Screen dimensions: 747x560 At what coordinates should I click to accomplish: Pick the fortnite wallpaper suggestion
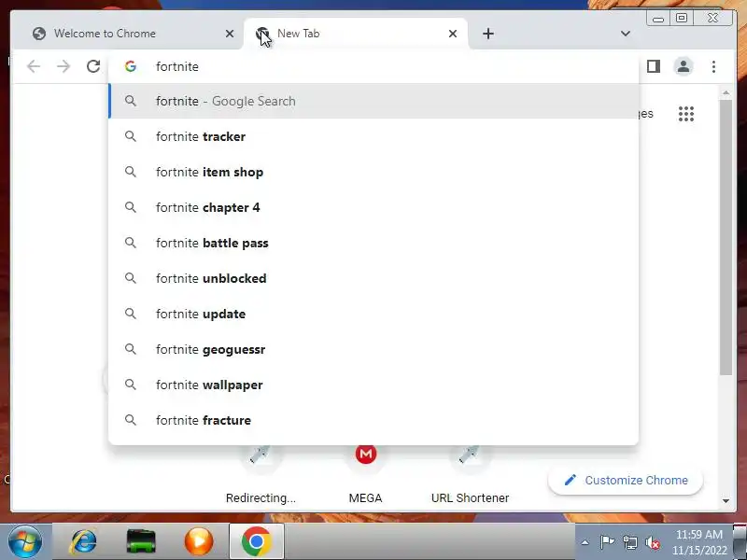click(373, 385)
